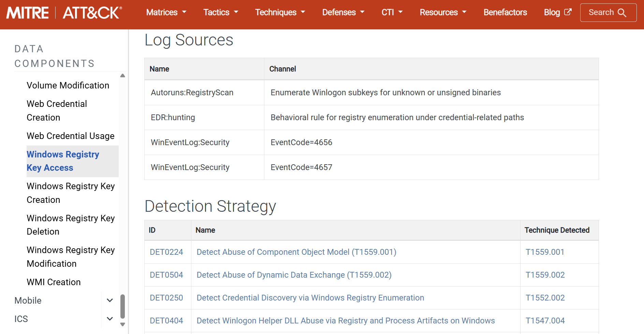Open the Resources menu
This screenshot has height=334, width=644.
443,12
